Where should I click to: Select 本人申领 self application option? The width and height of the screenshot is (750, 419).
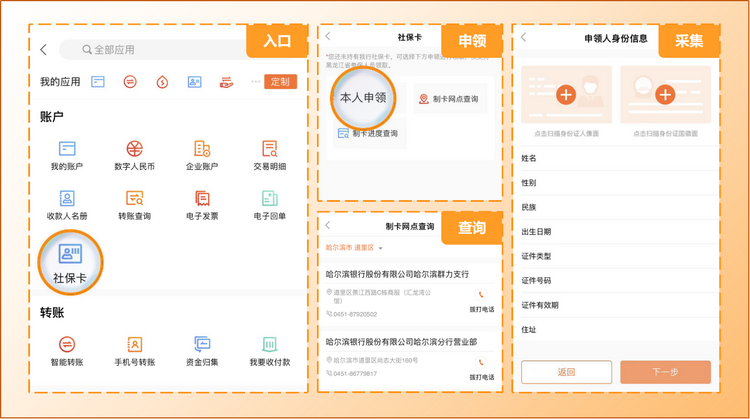pyautogui.click(x=362, y=98)
